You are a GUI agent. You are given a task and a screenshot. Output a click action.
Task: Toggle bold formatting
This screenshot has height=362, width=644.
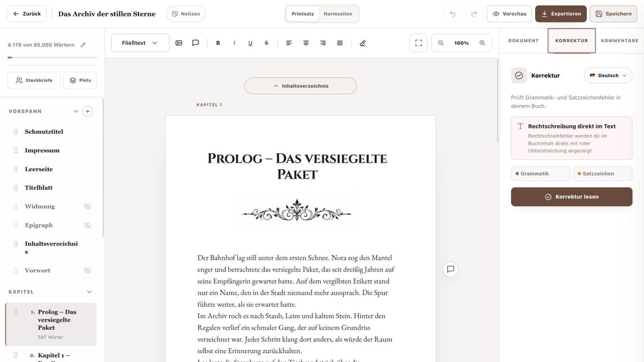coord(218,43)
